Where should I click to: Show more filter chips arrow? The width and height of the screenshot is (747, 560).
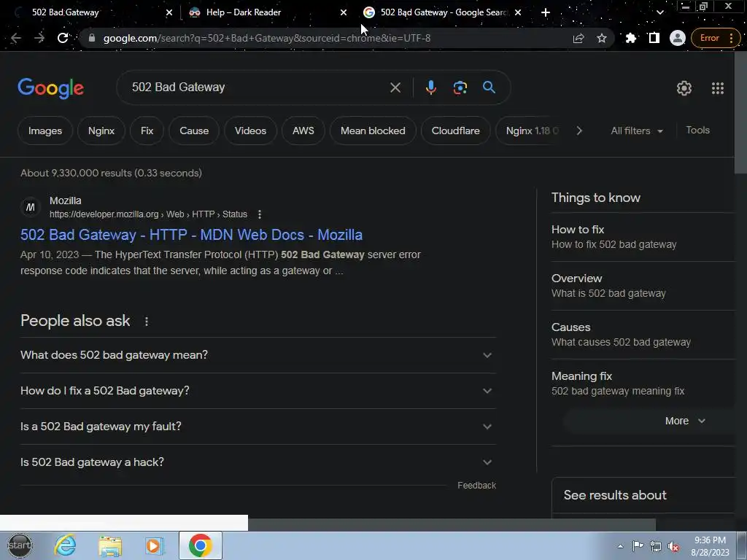coord(579,131)
